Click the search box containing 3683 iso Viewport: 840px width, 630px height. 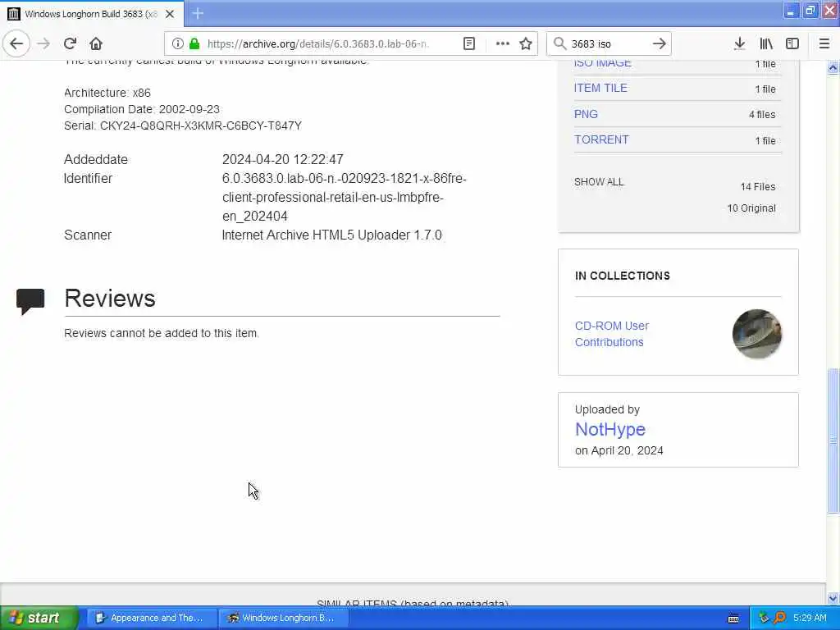pos(608,43)
